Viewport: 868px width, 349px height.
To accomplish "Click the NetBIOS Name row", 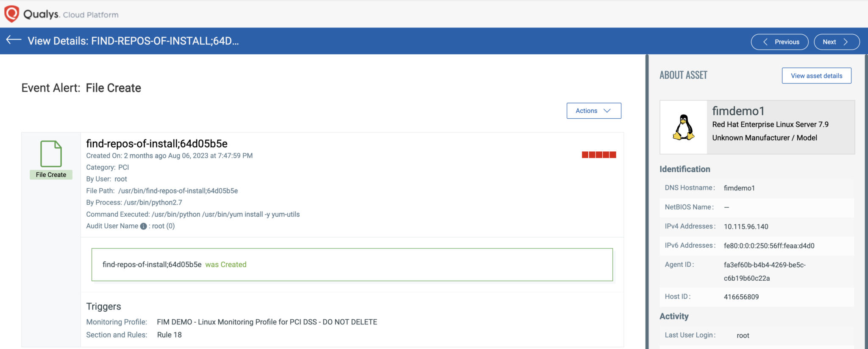I will [757, 207].
